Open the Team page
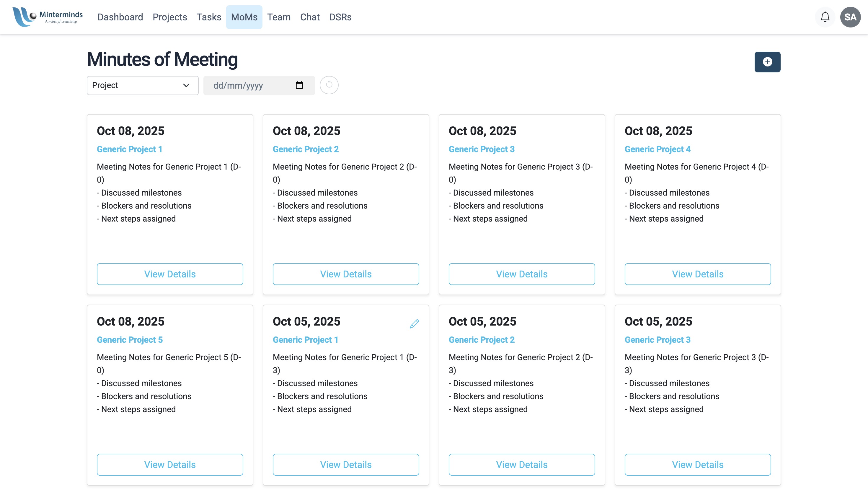Viewport: 868px width, 491px height. point(279,17)
